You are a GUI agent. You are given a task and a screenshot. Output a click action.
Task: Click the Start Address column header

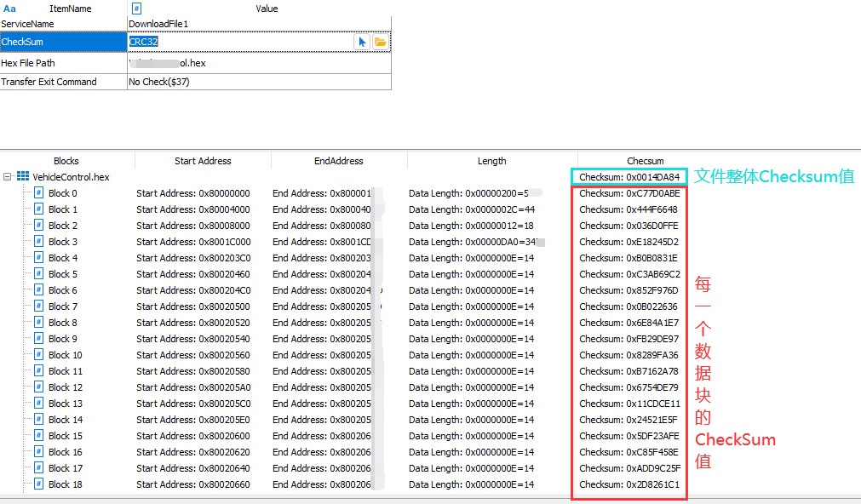[203, 161]
